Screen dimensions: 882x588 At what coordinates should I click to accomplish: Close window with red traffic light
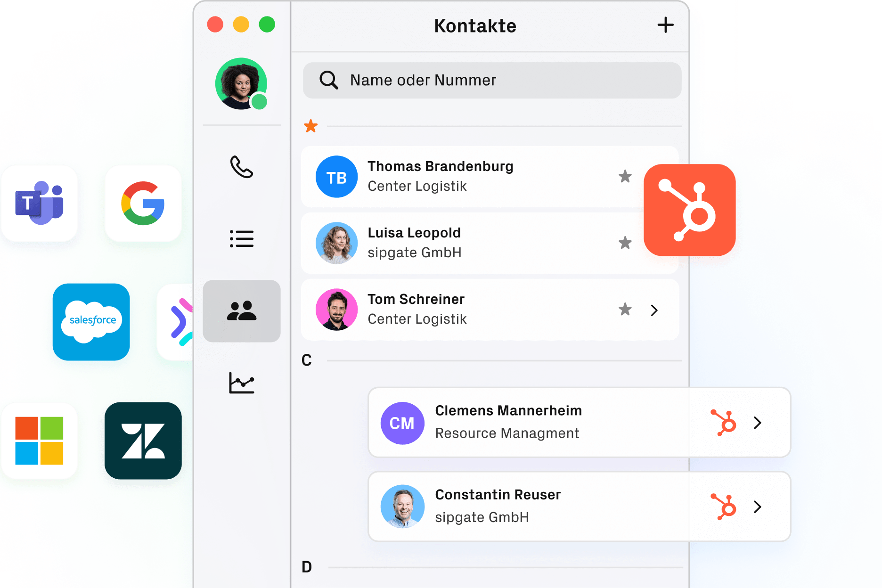pyautogui.click(x=215, y=24)
